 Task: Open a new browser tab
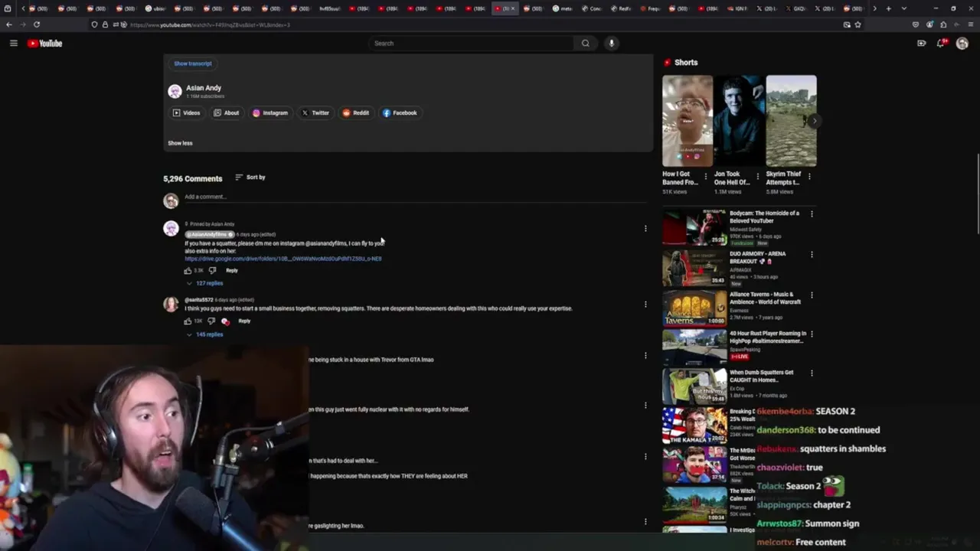888,8
